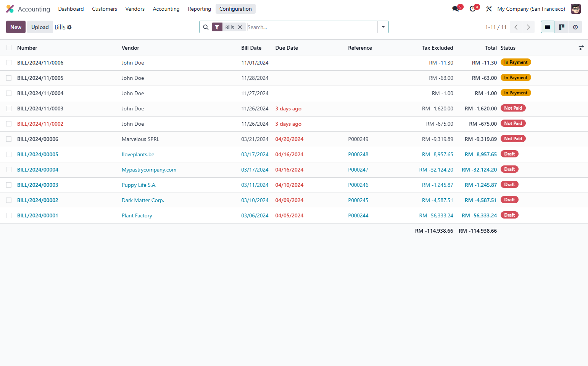The height and width of the screenshot is (366, 588).
Task: Switch to activity view
Action: tap(575, 27)
